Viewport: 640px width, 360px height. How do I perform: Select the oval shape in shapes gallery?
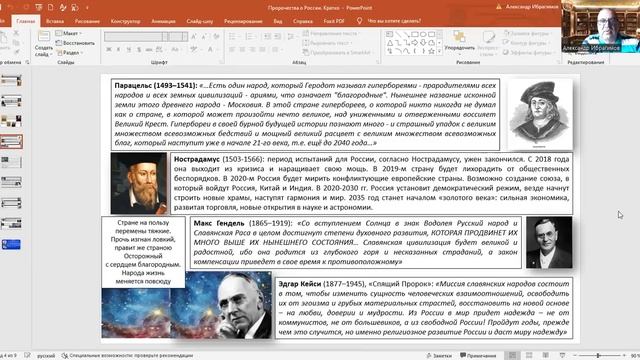coord(423,34)
